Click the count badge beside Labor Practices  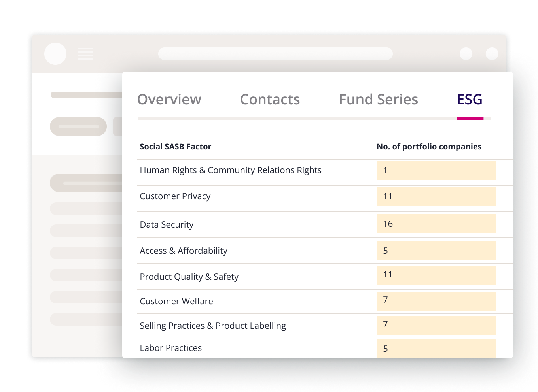[436, 348]
